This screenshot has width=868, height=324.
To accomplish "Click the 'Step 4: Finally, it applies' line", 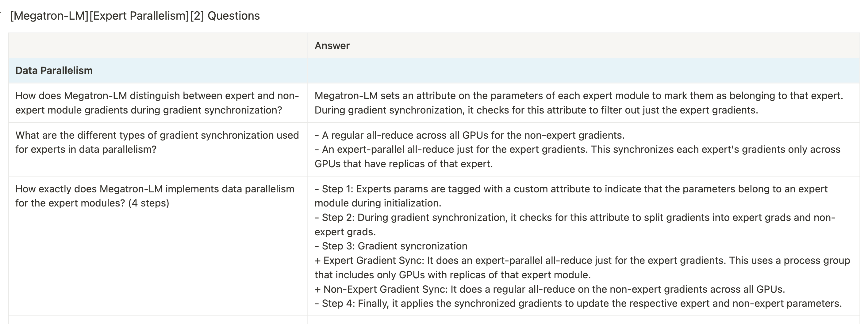I will click(578, 303).
